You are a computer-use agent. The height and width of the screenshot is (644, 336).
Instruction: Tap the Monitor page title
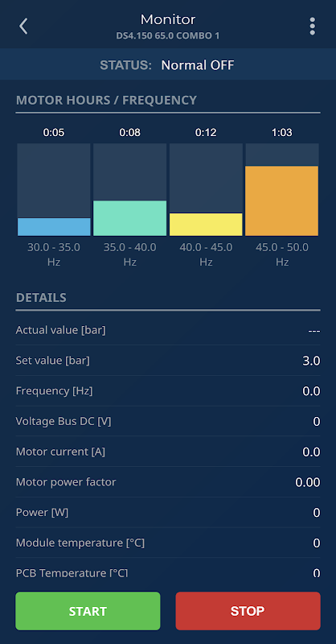[x=168, y=19]
